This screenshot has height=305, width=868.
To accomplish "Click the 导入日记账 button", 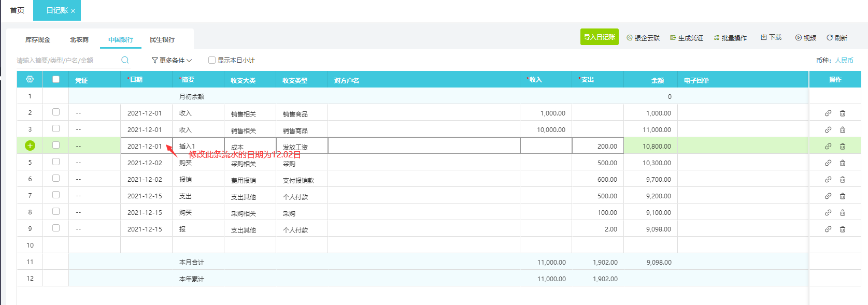I will pos(600,37).
